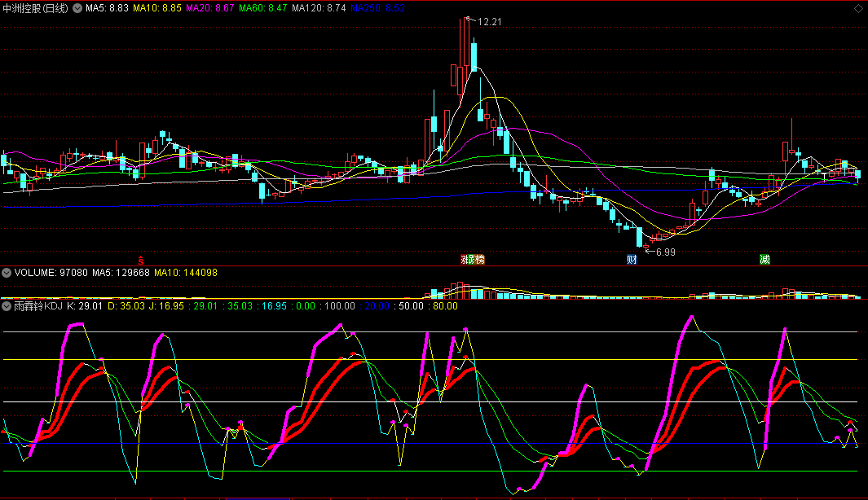
Task: Click the :100.00 KDJ value
Action: [337, 306]
